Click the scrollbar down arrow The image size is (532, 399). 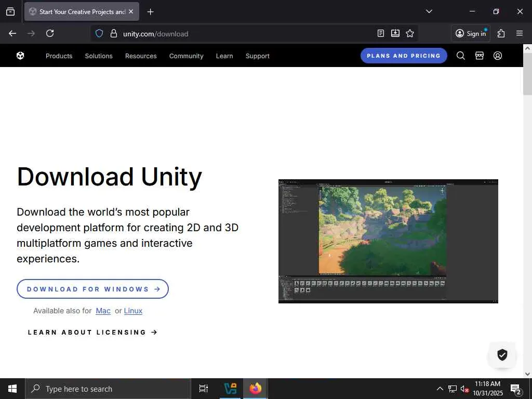click(x=527, y=374)
